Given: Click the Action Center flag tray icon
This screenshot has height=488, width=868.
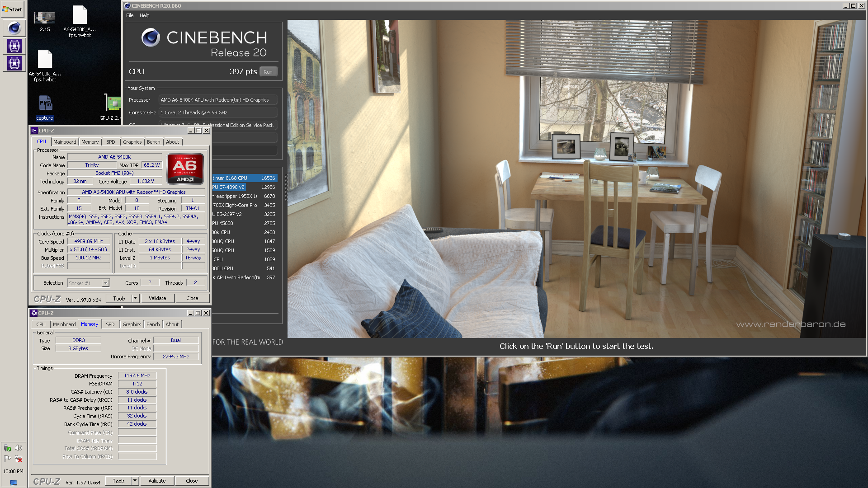Looking at the screenshot, I should tap(7, 459).
